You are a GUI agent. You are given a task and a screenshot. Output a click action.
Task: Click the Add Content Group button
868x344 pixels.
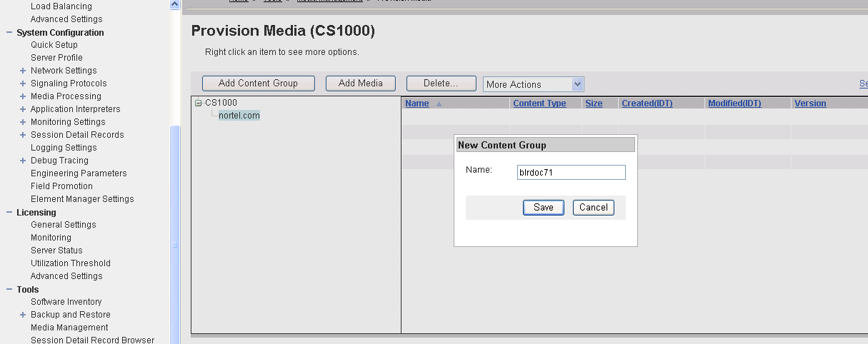click(x=259, y=84)
